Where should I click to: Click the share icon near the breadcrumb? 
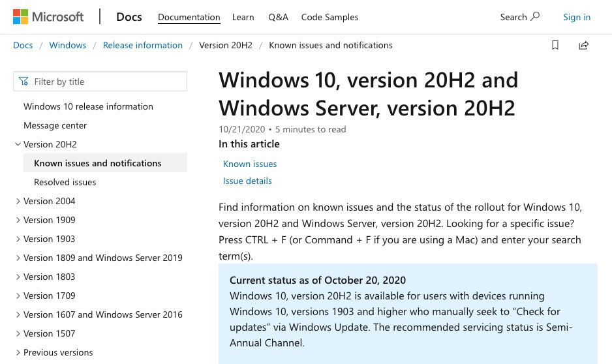coord(583,45)
